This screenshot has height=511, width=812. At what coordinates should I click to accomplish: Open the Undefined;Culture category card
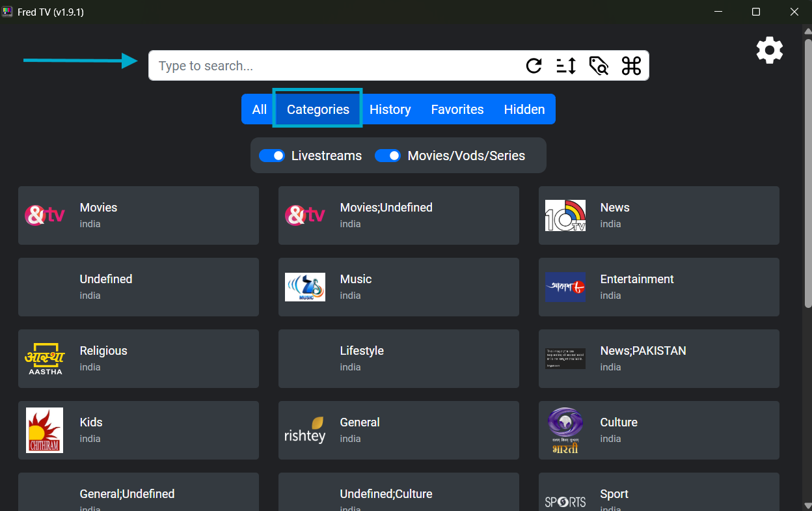tap(399, 492)
